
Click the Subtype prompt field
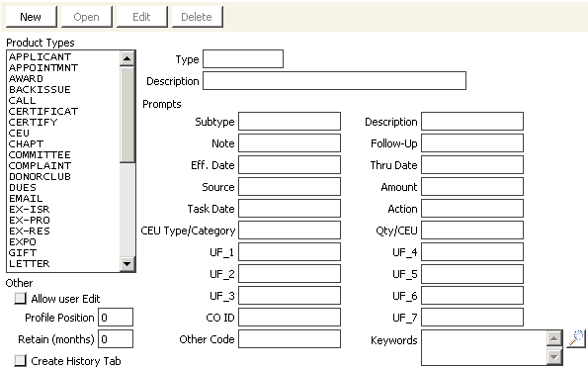coord(290,122)
